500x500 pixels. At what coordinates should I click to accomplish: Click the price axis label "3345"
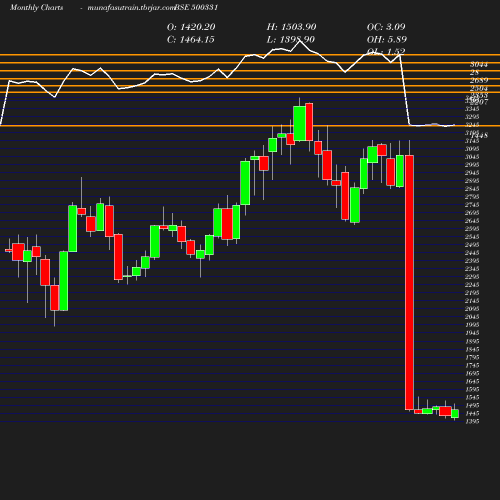click(x=472, y=109)
